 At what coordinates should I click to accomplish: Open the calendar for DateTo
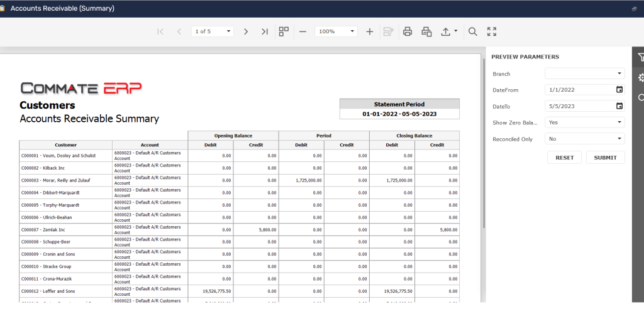coord(619,106)
